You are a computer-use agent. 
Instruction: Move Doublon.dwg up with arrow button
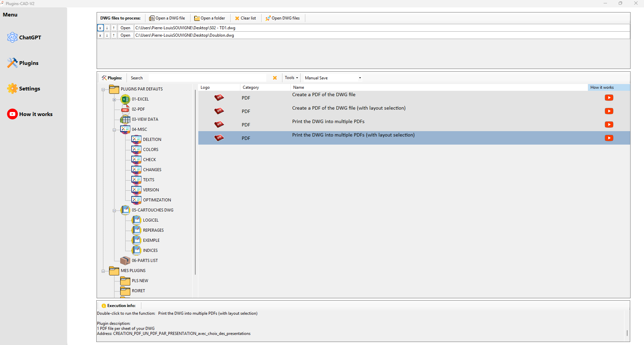coord(114,35)
